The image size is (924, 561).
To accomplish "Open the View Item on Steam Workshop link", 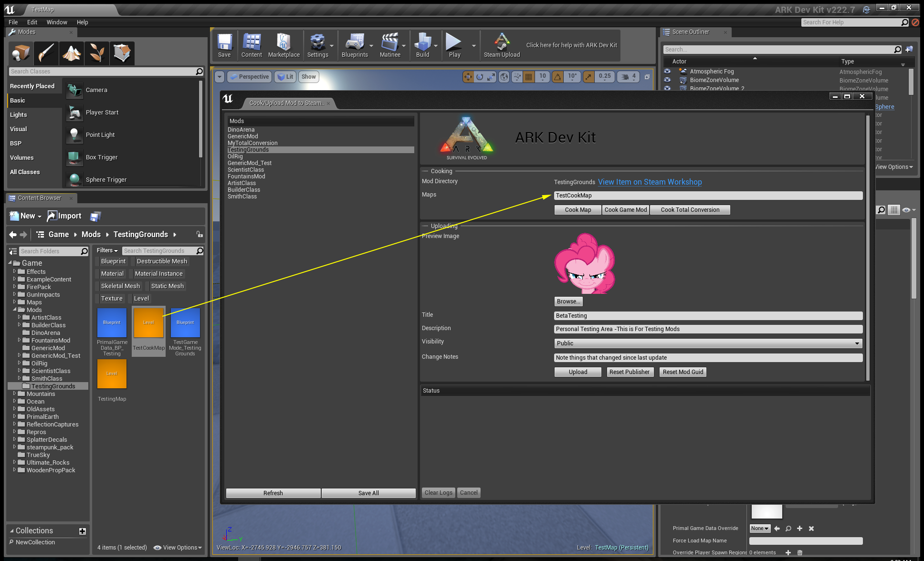I will pyautogui.click(x=650, y=182).
